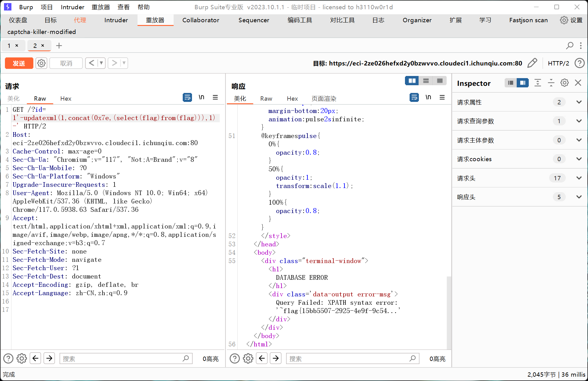Add a new Repeater tab
This screenshot has width=588, height=381.
59,46
